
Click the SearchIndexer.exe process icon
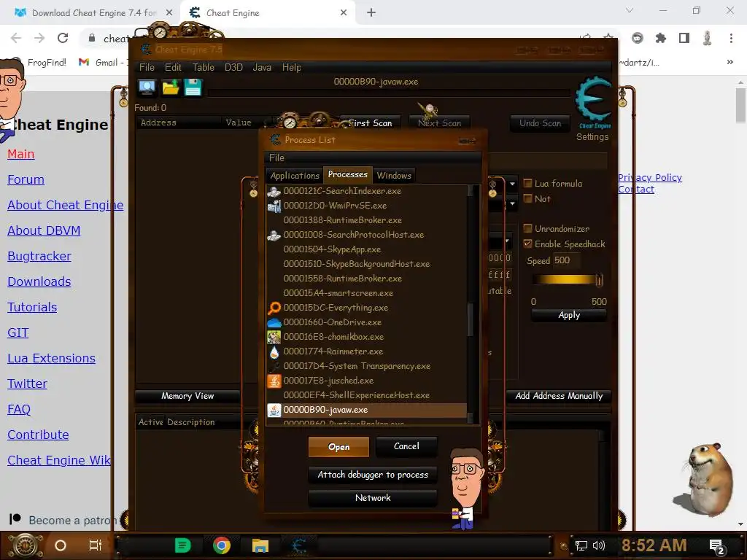click(x=274, y=192)
